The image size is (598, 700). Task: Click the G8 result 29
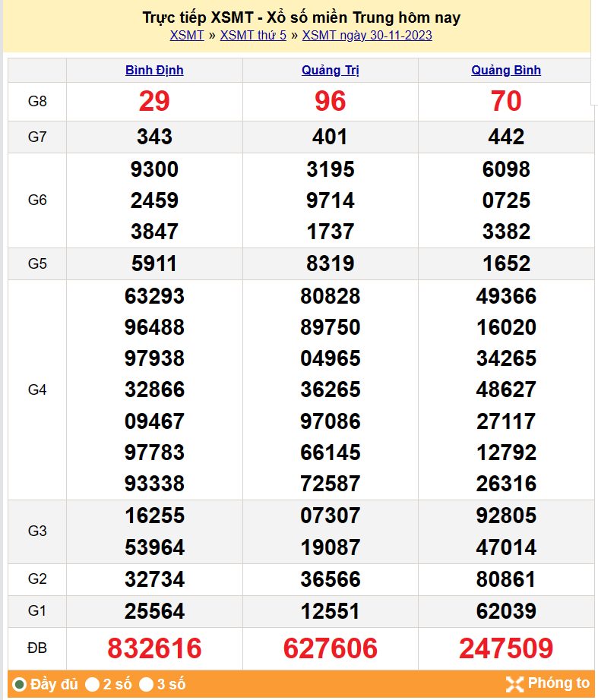pyautogui.click(x=154, y=101)
